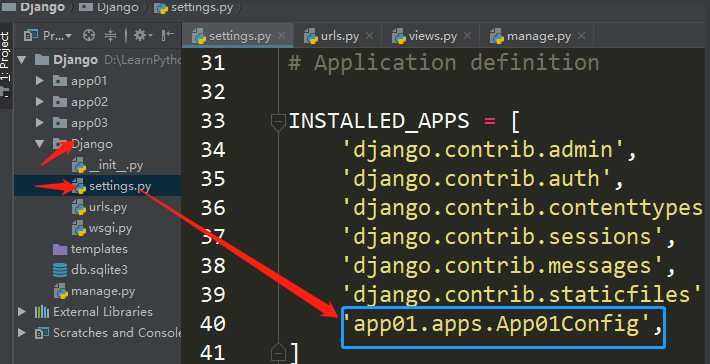This screenshot has width=710, height=364.
Task: Click line number 34 in gutter
Action: (212, 150)
